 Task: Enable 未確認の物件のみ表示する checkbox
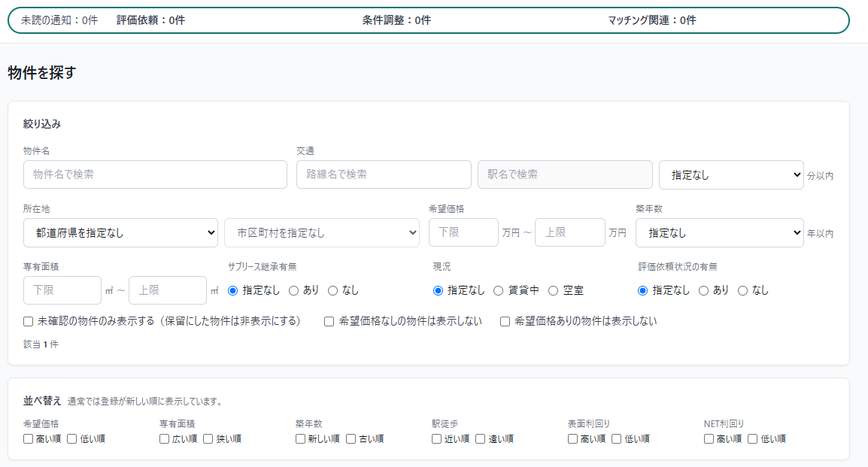pos(29,321)
